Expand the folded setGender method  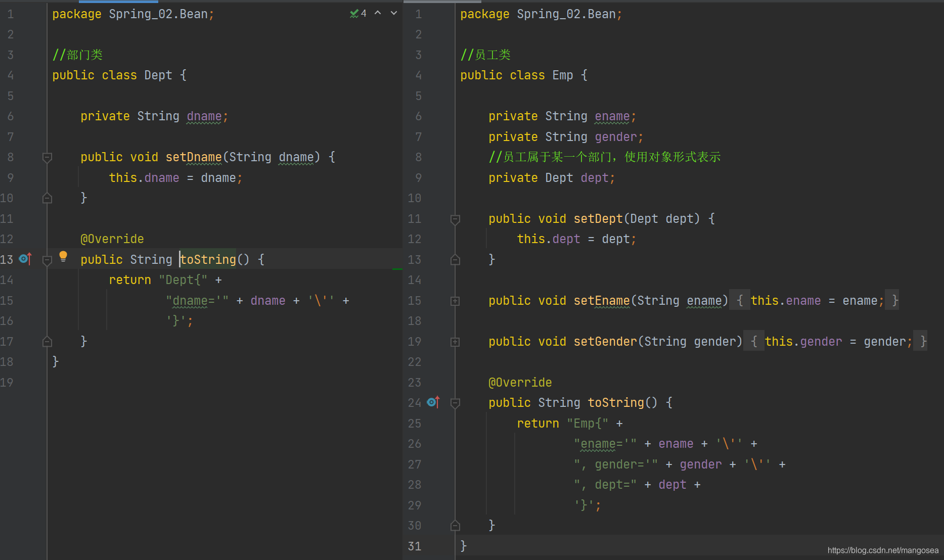point(455,342)
